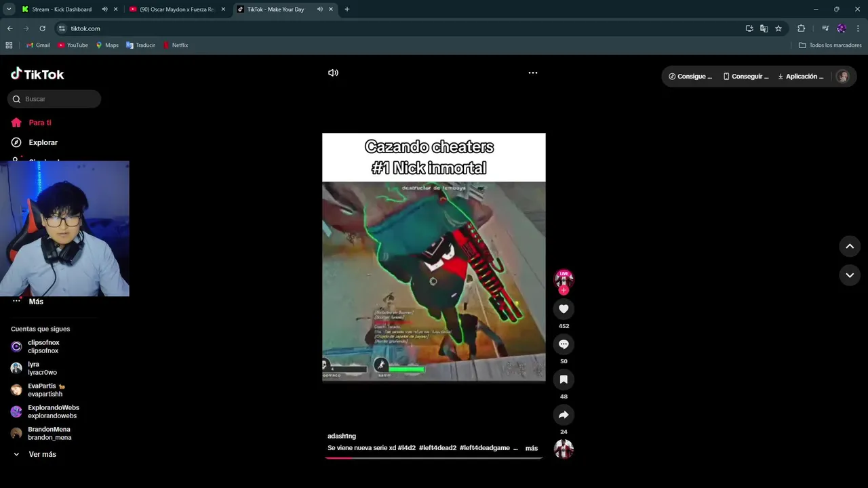The height and width of the screenshot is (488, 868).
Task: Click the video player frame
Action: tap(434, 258)
